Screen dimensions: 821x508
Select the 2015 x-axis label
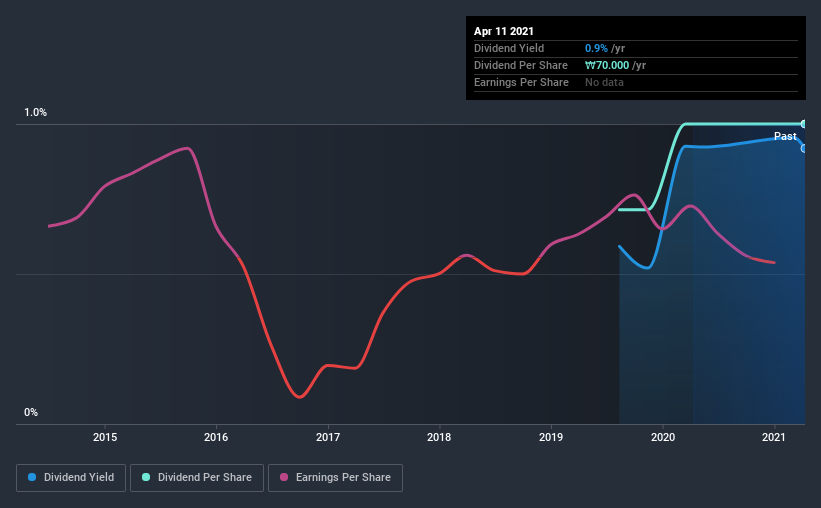pos(105,437)
